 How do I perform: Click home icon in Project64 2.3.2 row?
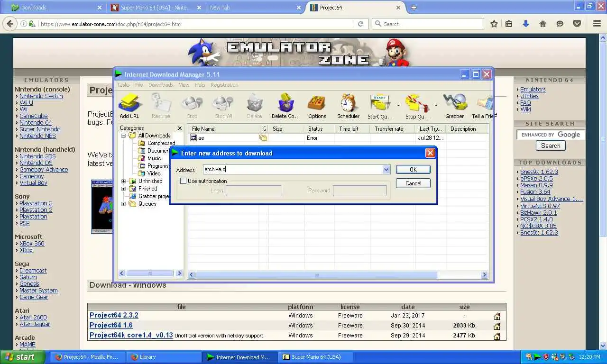497,316
